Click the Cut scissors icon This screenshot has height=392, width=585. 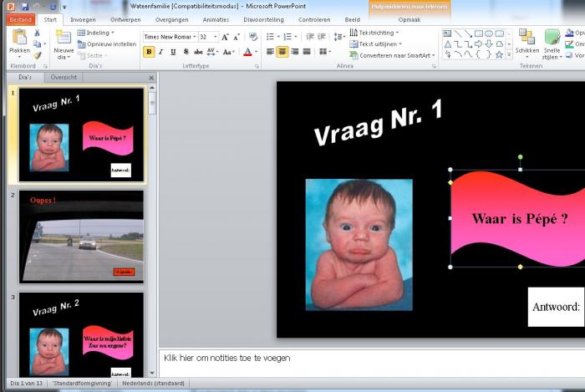click(x=37, y=33)
